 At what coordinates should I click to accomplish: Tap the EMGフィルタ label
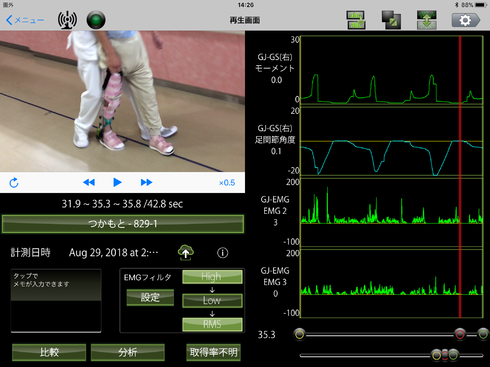(x=148, y=277)
